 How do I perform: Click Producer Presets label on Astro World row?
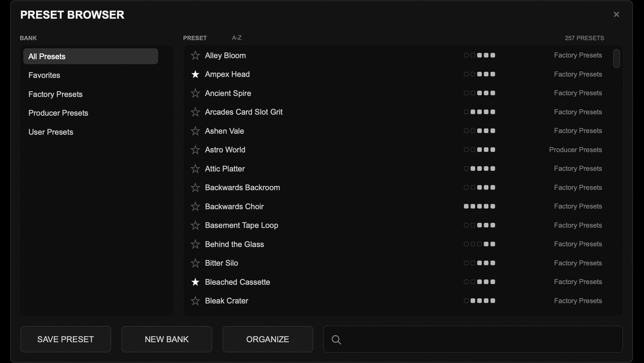(575, 150)
